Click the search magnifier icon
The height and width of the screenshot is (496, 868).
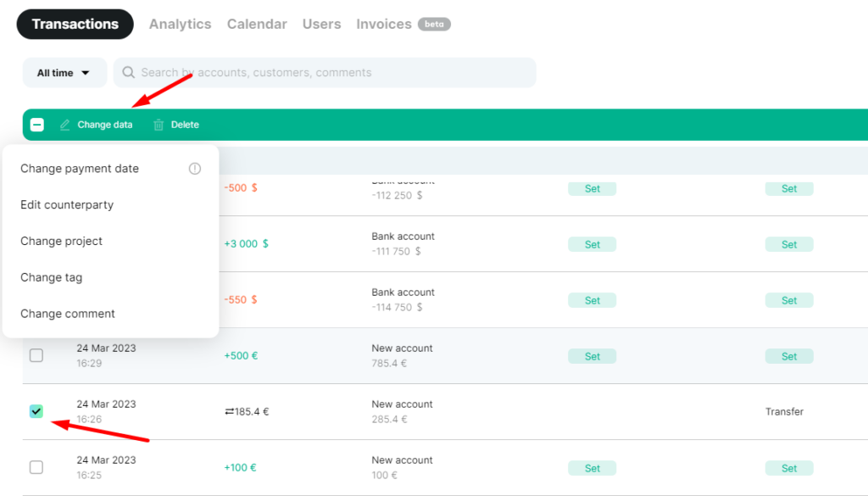coord(129,73)
